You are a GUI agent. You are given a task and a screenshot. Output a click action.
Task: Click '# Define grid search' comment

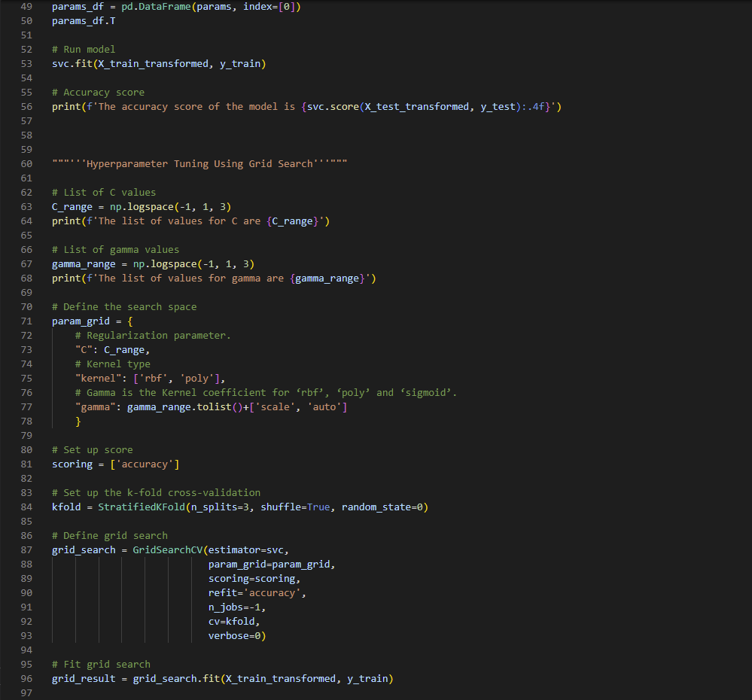pyautogui.click(x=110, y=536)
